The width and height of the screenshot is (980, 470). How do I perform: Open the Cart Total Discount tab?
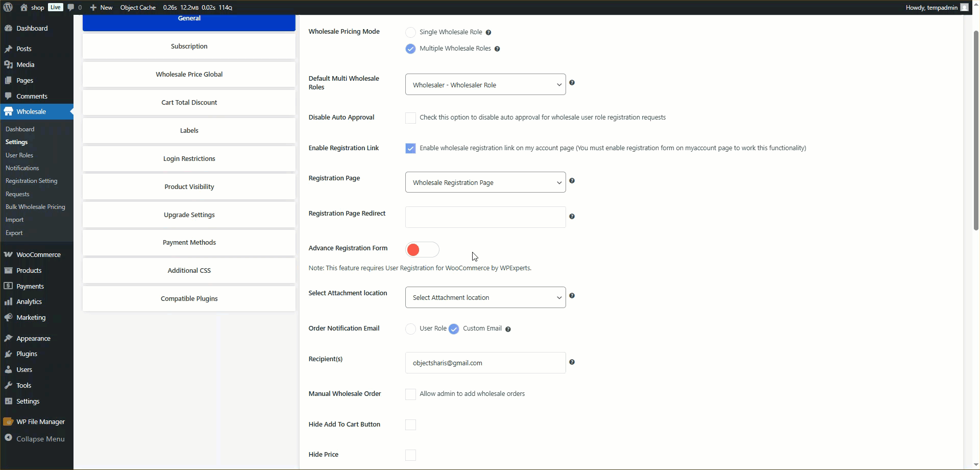coord(189,102)
